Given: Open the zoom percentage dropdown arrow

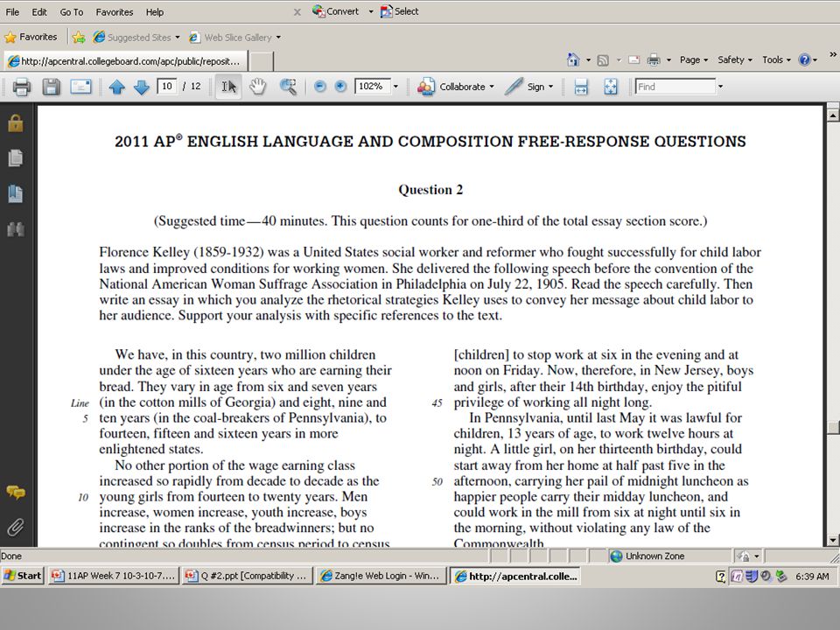Looking at the screenshot, I should [x=395, y=87].
